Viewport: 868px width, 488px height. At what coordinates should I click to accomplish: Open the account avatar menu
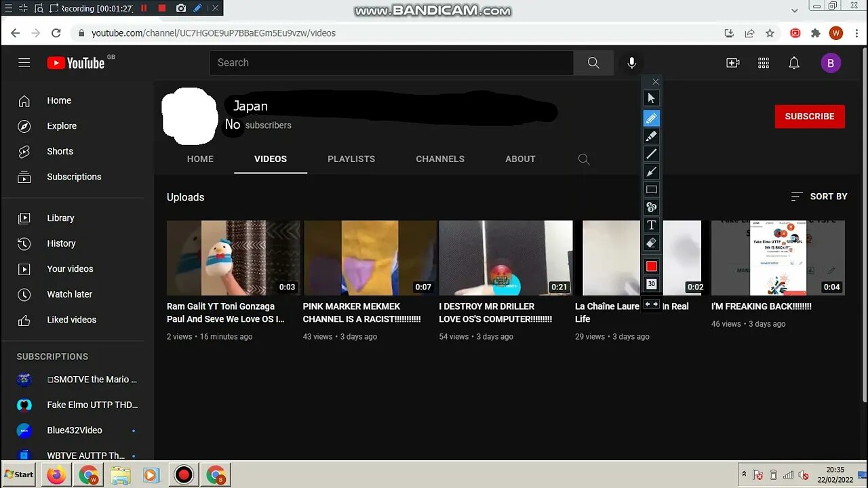pyautogui.click(x=831, y=63)
